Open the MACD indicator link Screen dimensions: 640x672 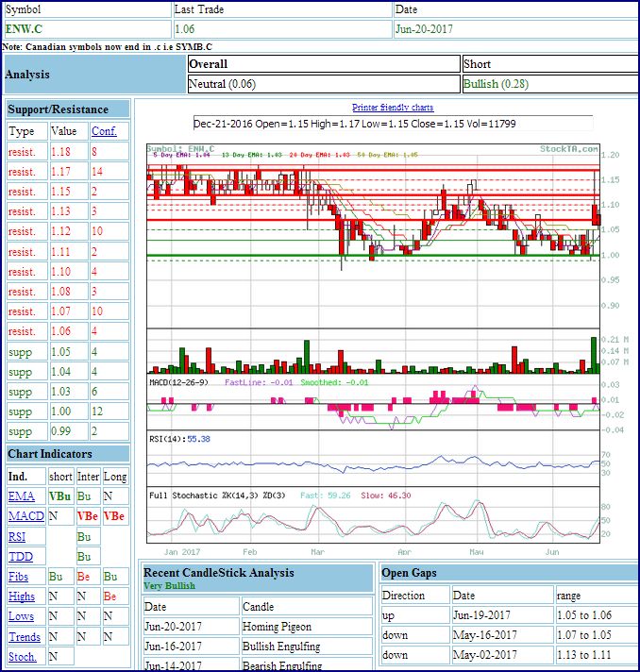(x=26, y=516)
